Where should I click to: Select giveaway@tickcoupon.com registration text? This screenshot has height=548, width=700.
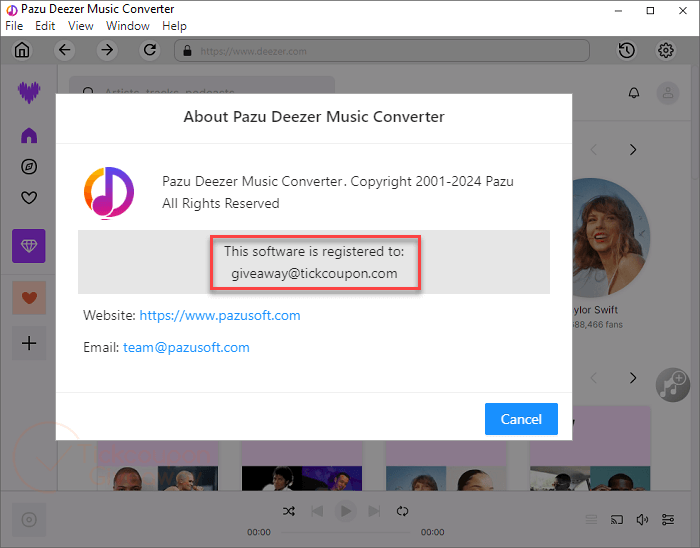tap(314, 274)
